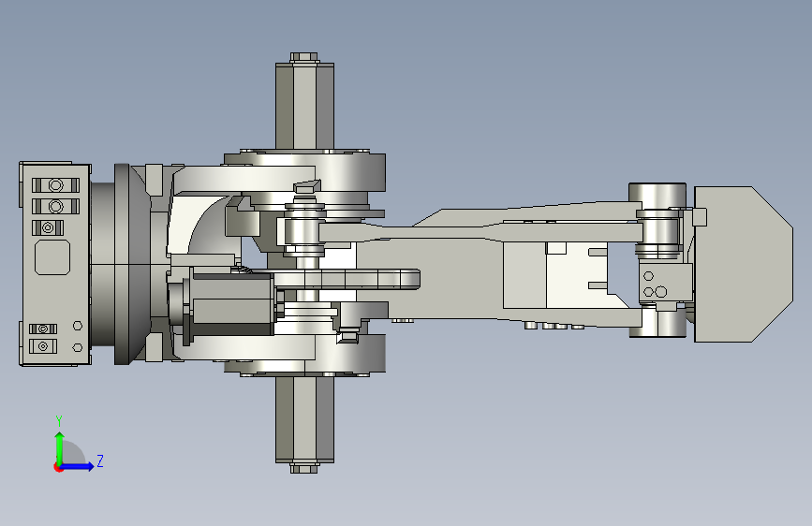
Task: Click the green Y axis arrow of the triad
Action: pos(59,447)
